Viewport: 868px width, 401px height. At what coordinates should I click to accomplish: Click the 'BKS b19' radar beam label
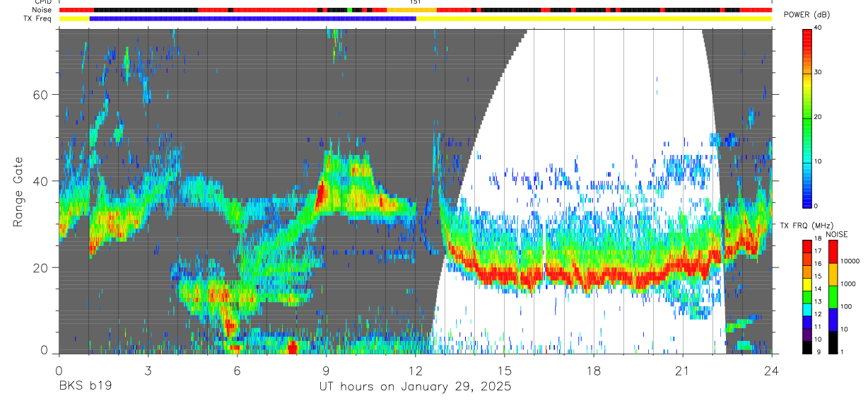coord(85,386)
